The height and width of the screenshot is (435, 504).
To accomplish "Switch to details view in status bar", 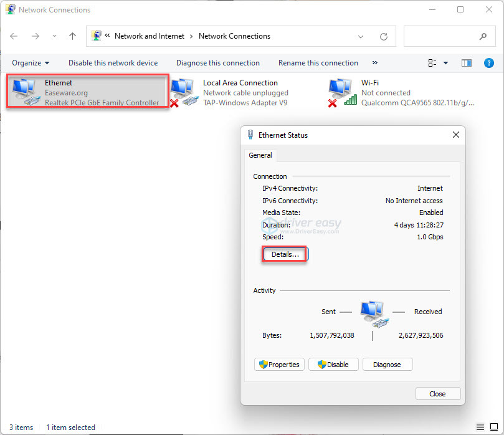I will tap(480, 428).
